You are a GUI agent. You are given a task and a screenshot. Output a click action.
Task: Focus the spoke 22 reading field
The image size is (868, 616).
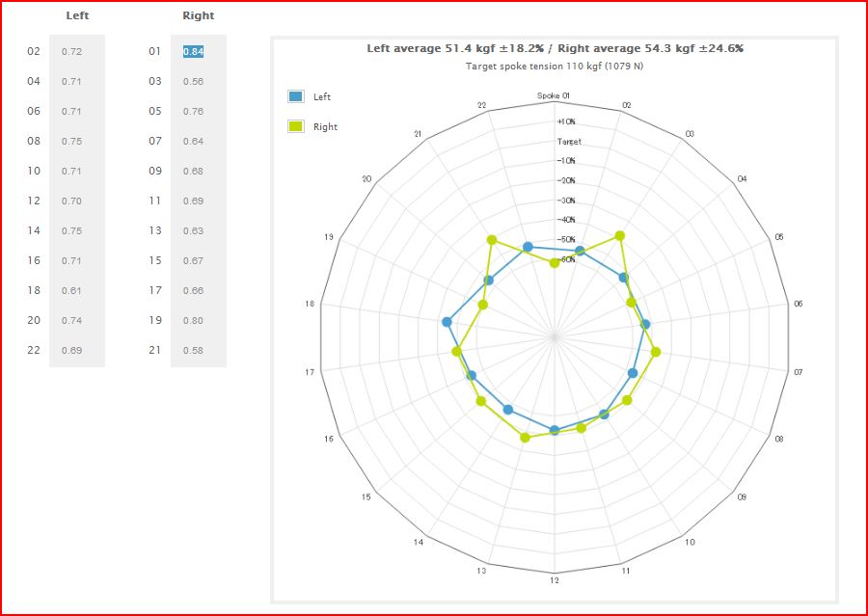click(72, 350)
